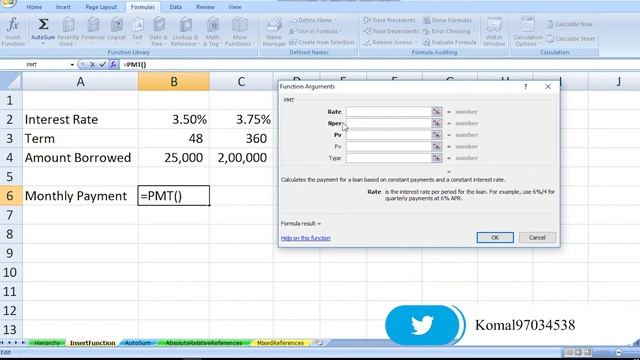
Task: Click Calculate Now in the ribbon
Action: tap(569, 24)
